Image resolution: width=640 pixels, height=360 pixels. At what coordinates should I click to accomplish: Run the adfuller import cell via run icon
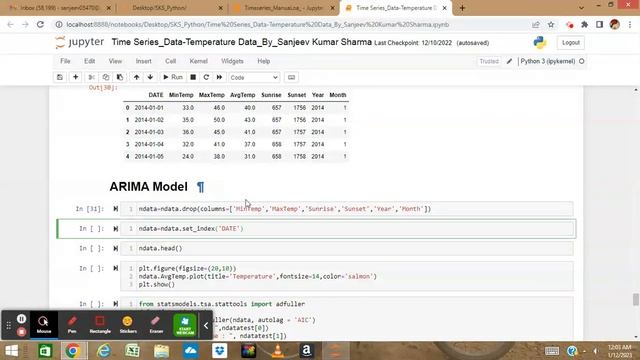[116, 304]
